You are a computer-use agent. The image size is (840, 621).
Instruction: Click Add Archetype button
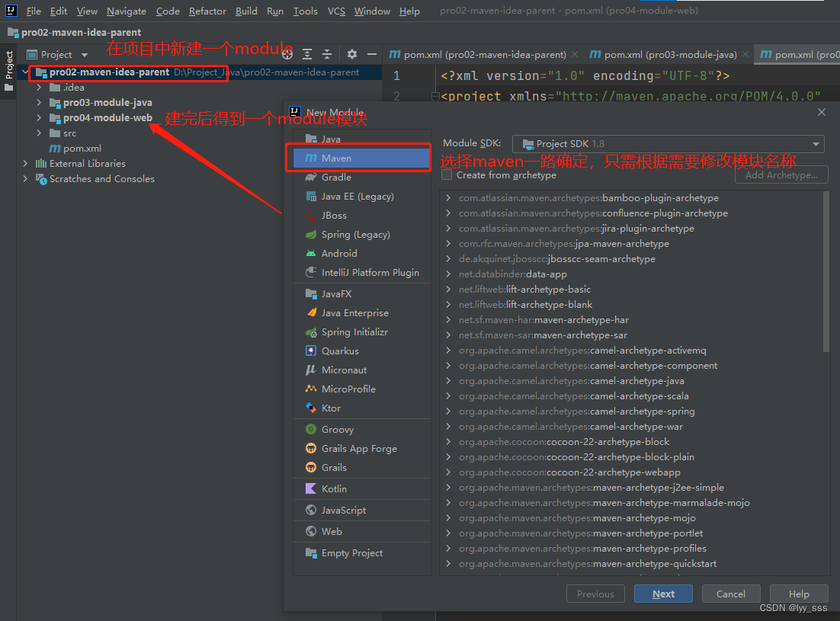tap(781, 175)
